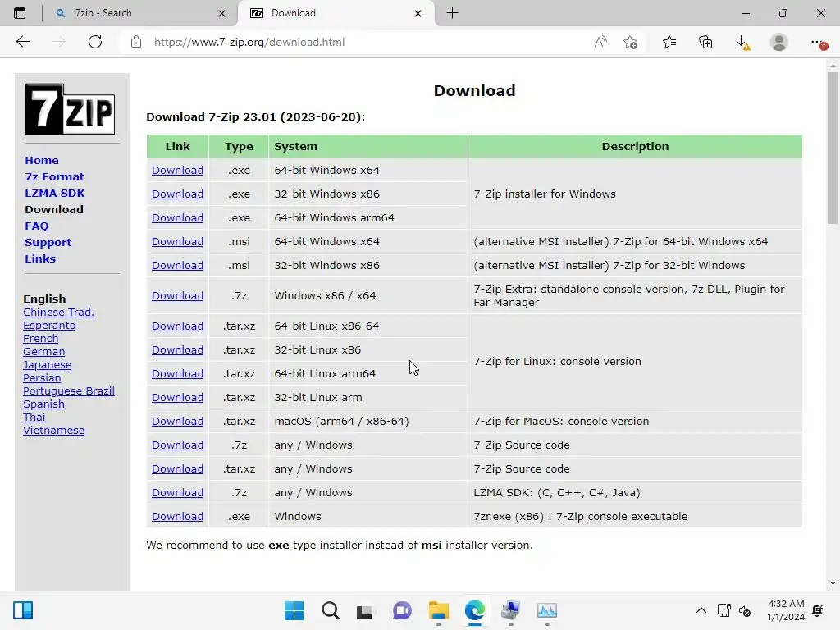Switch language to Esperanto
The image size is (840, 630).
point(49,325)
